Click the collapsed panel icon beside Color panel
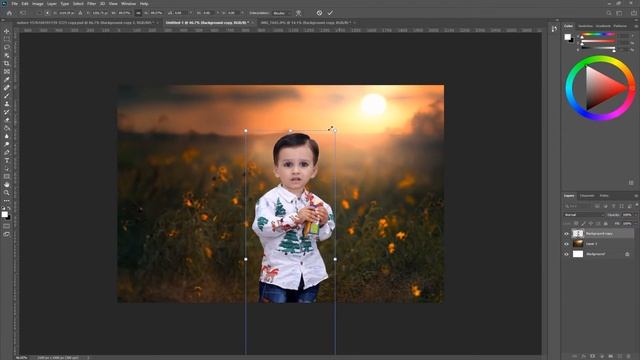This screenshot has height=360, width=640. [554, 29]
